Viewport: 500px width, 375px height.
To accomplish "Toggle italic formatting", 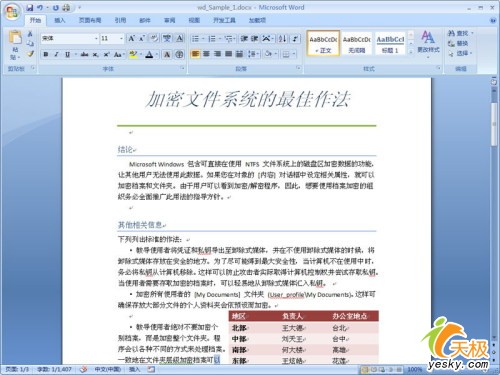I will click(56, 54).
